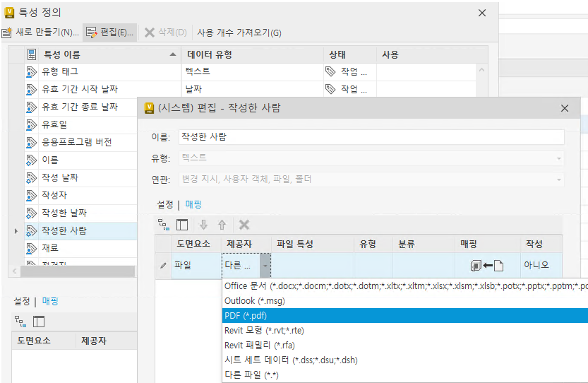
Task: Click the 사용 column header
Action: click(x=431, y=54)
